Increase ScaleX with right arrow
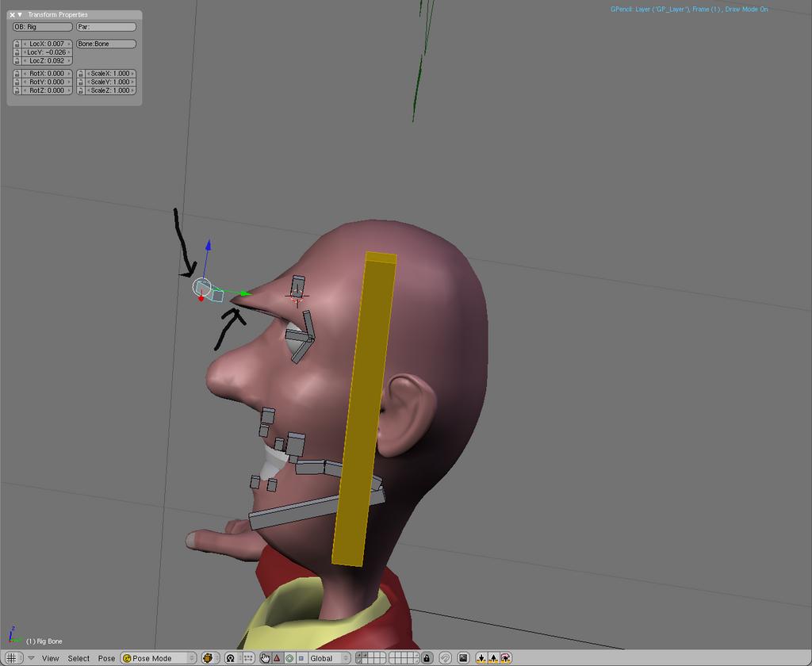Image resolution: width=812 pixels, height=666 pixels. pyautogui.click(x=132, y=74)
